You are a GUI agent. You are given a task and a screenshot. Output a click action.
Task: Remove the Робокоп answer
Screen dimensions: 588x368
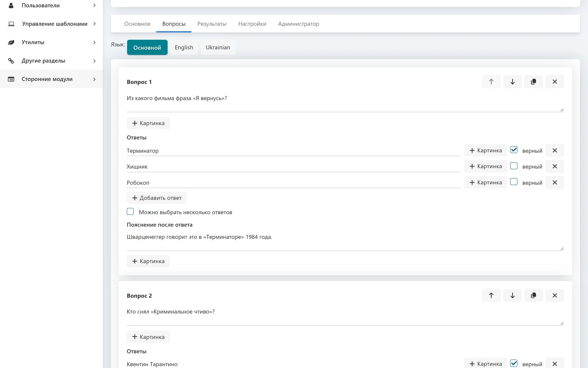[x=555, y=183]
